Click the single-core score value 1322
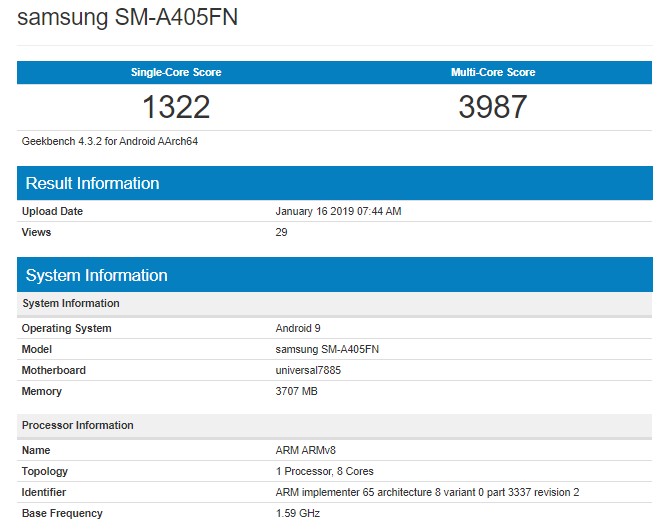Screen dimensions: 663x530 click(176, 107)
